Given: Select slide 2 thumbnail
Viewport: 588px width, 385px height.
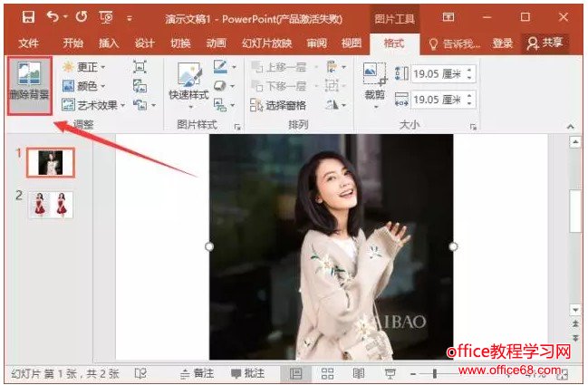Looking at the screenshot, I should (x=51, y=205).
